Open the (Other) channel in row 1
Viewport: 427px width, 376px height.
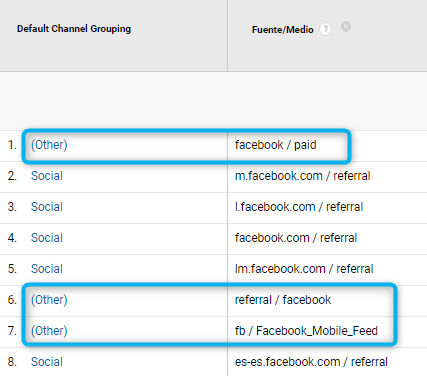(x=49, y=145)
